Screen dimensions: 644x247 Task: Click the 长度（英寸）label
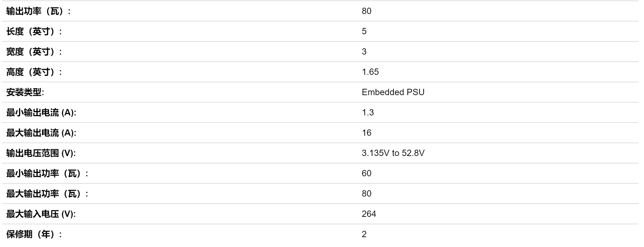point(34,32)
